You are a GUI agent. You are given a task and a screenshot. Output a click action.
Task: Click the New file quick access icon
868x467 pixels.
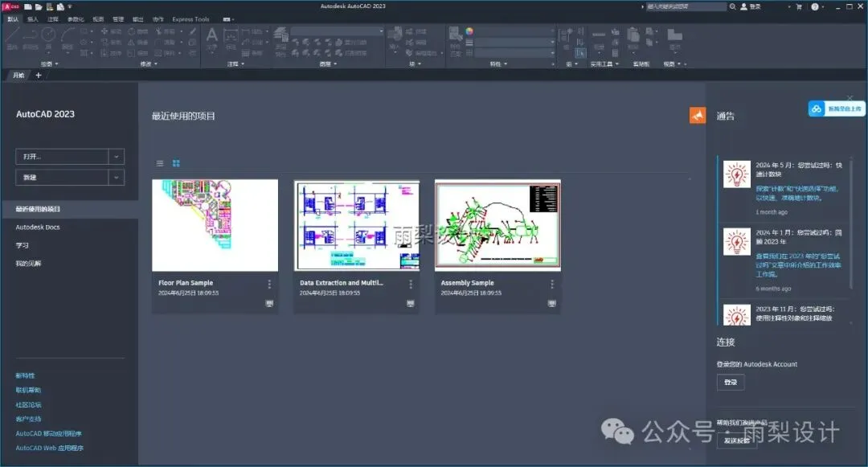click(27, 6)
